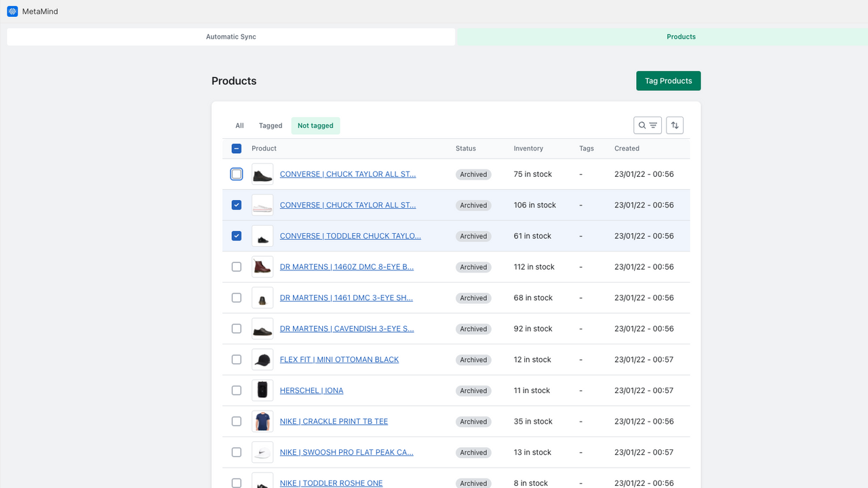Screen dimensions: 868x488
Task: Switch to the All products tab
Action: tap(239, 125)
